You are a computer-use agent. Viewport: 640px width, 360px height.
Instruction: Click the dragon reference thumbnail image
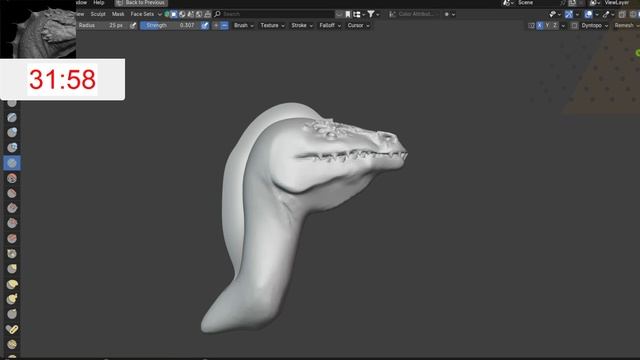tap(38, 29)
